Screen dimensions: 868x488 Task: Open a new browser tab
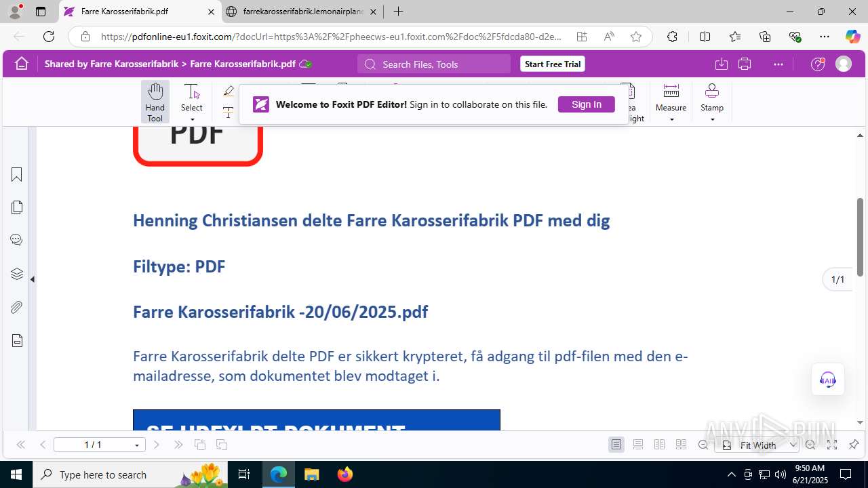tap(398, 12)
